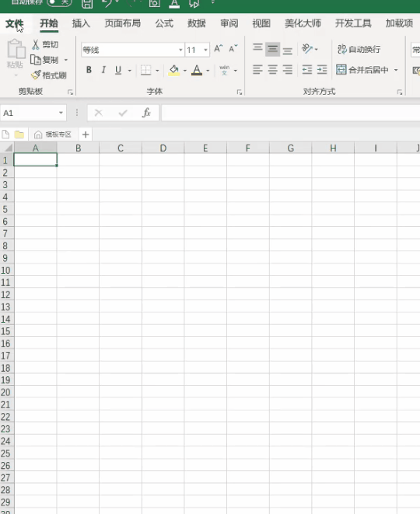420x514 pixels.
Task: Click the yellow folder icon in tab strip
Action: point(19,135)
